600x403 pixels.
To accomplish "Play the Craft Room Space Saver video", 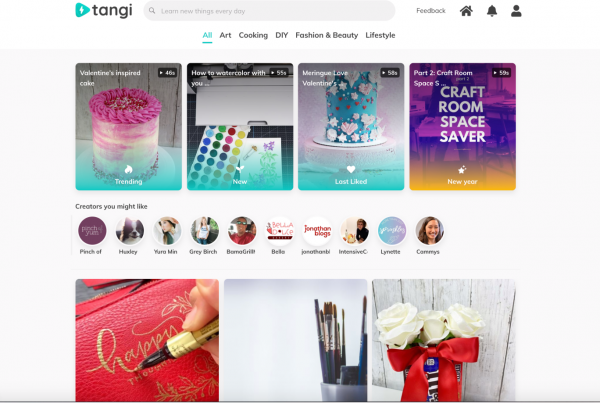I will (463, 127).
